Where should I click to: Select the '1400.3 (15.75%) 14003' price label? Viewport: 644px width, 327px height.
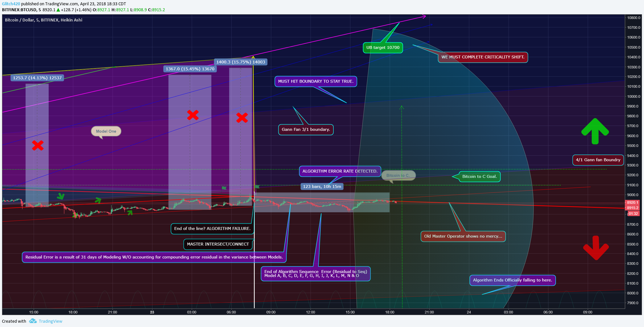[241, 62]
